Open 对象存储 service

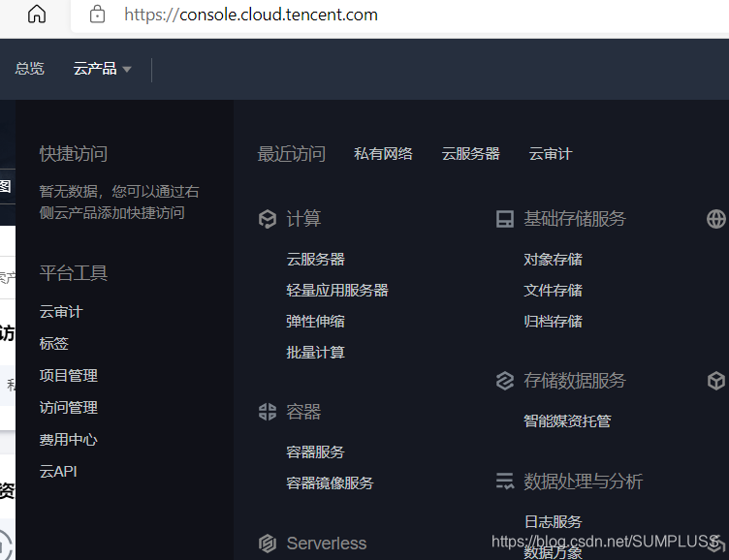(553, 260)
